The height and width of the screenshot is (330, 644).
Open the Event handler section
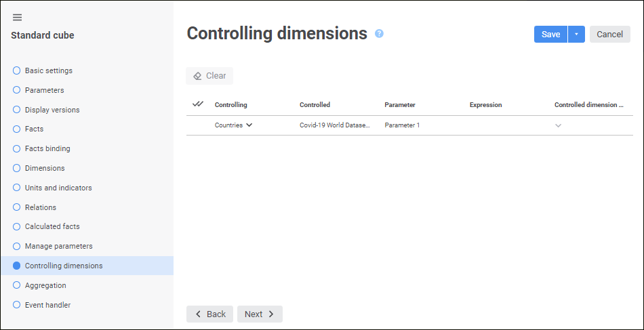[x=47, y=305]
